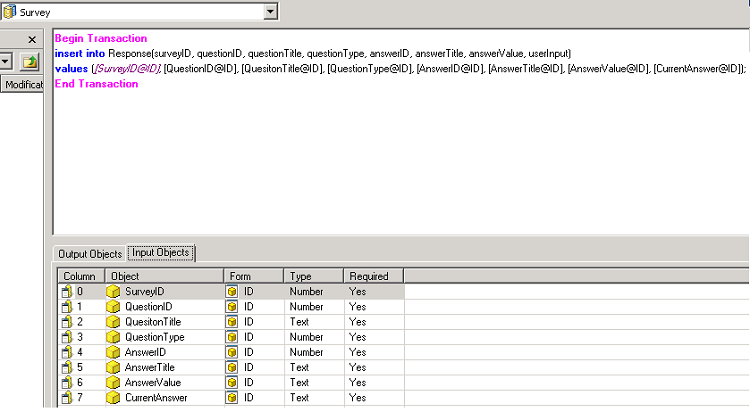The width and height of the screenshot is (750, 412).
Task: Click the ID form icon for QuesitonTitle
Action: coord(232,322)
